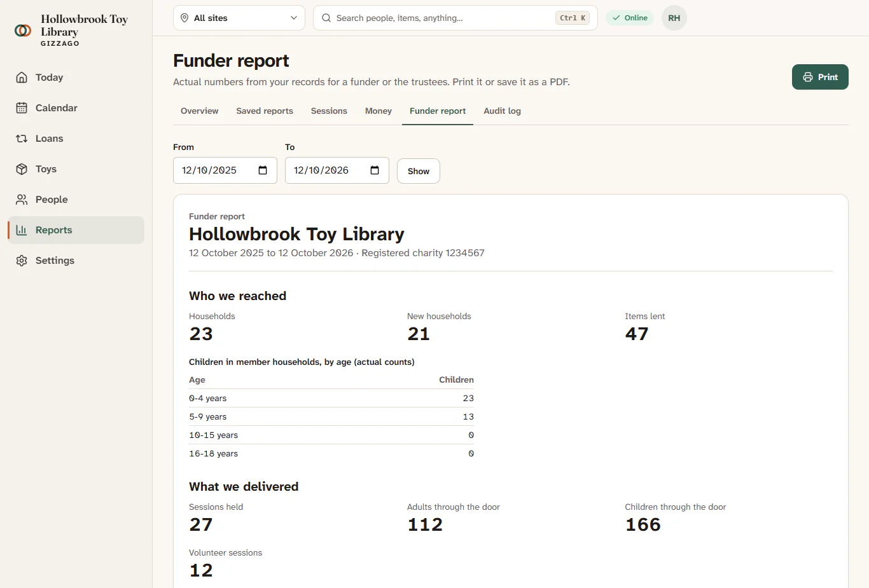Click the Children through the door value 166
The image size is (869, 588).
(643, 524)
